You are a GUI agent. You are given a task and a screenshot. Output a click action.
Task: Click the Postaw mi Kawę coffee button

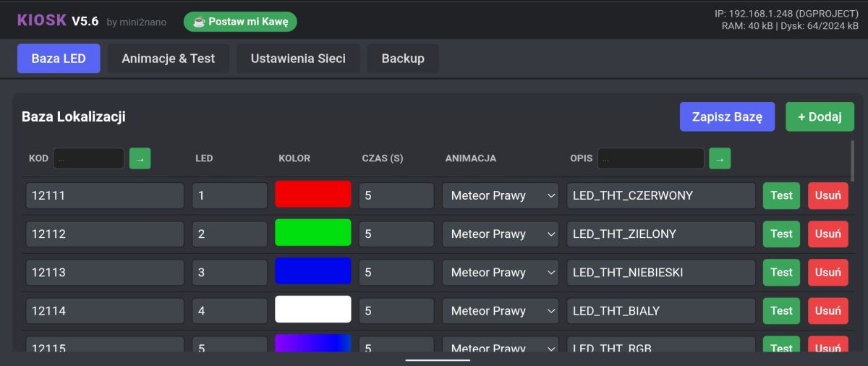click(240, 22)
